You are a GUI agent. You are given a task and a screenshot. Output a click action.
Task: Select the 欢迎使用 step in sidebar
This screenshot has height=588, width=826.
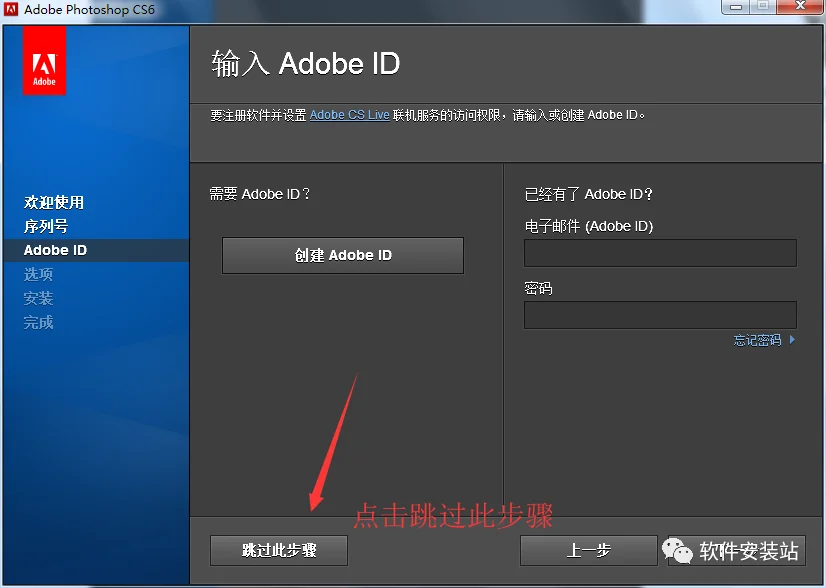pos(54,202)
